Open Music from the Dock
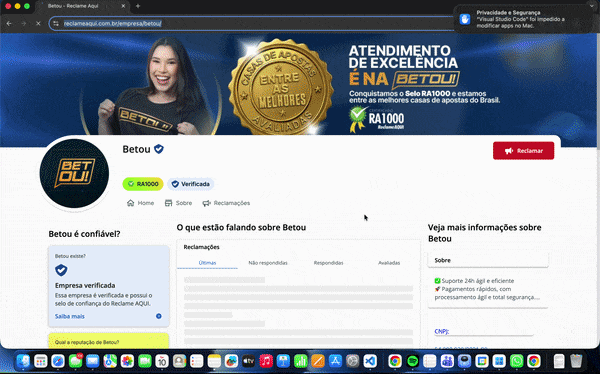The height and width of the screenshot is (374, 600). [x=266, y=361]
